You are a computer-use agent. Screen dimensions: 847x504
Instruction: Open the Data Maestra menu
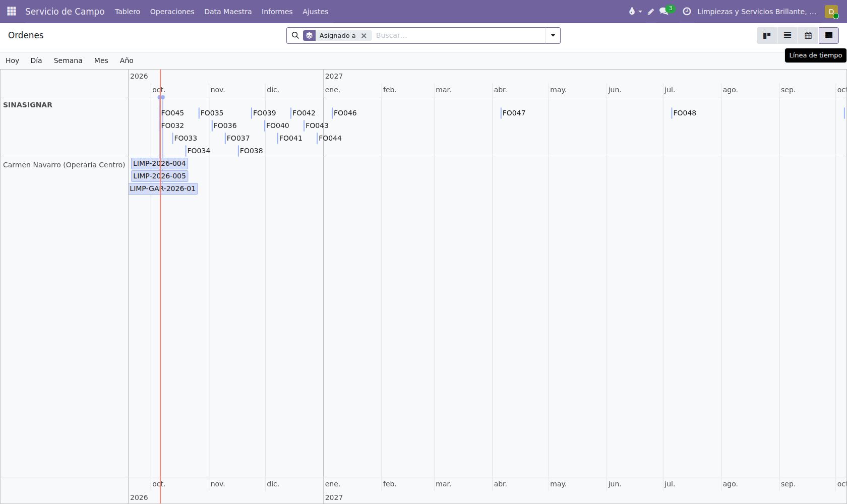point(228,11)
